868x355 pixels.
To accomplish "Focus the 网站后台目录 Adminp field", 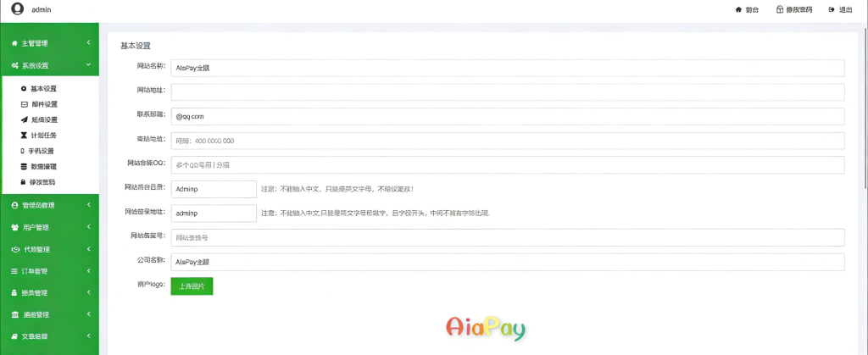I will click(214, 189).
